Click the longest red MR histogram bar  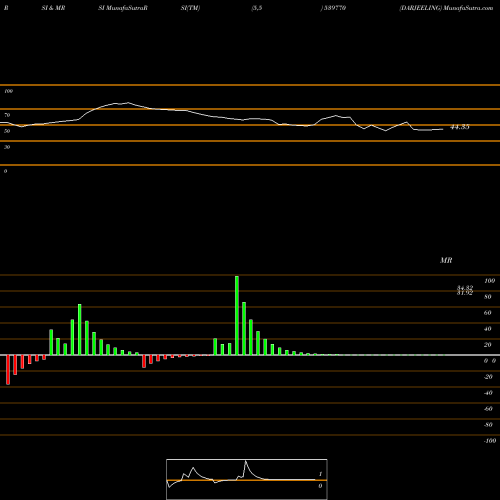[8, 370]
